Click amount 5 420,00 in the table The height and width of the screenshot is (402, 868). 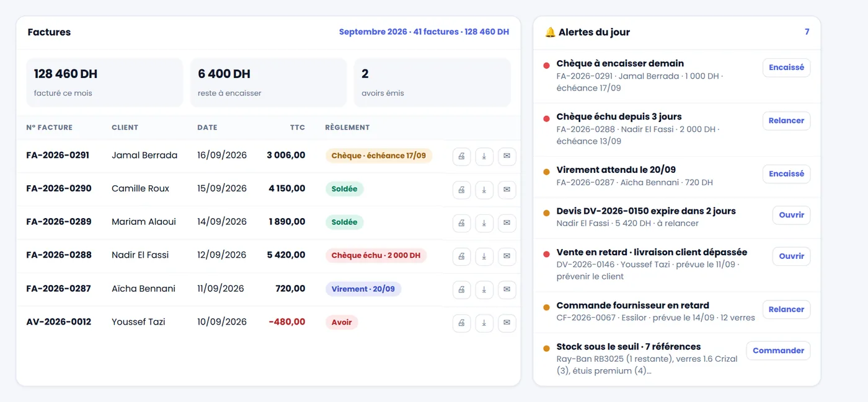click(x=286, y=255)
